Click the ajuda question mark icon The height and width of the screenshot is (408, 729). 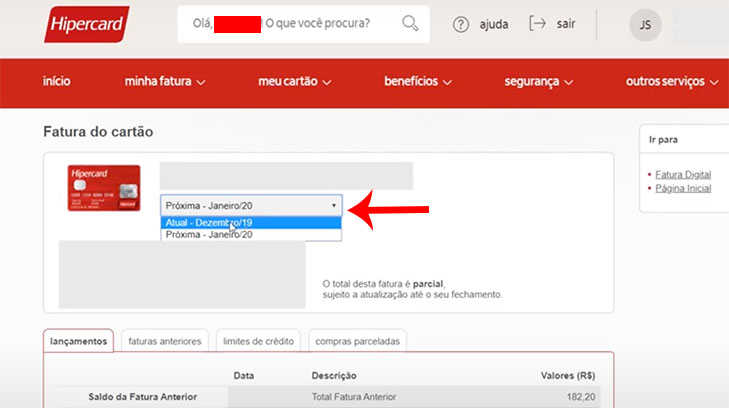[460, 24]
